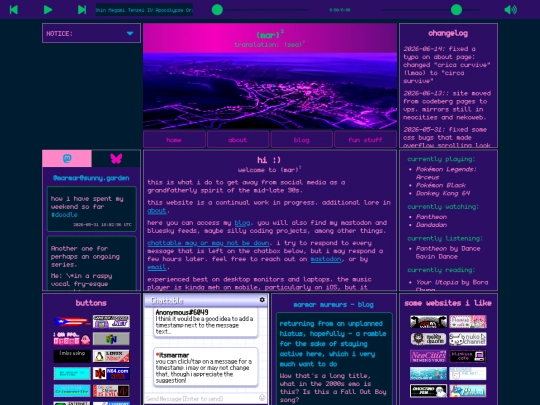Screen dimensions: 540x405
Task: Click the #doodle hashtag link
Action: pos(64,215)
